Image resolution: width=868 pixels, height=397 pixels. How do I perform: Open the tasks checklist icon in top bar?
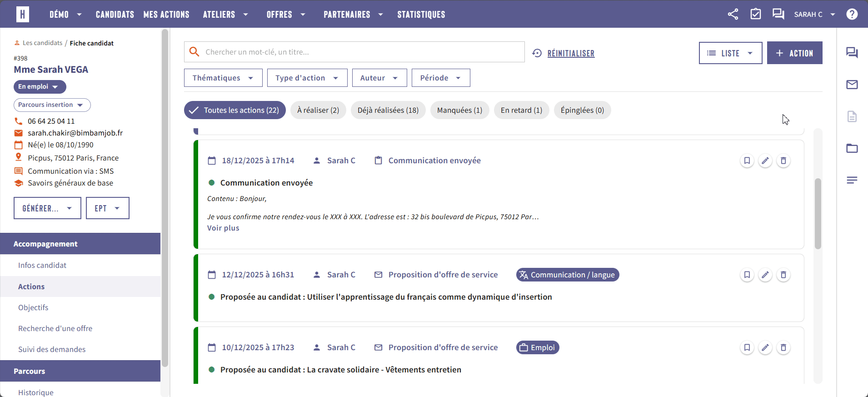(756, 14)
